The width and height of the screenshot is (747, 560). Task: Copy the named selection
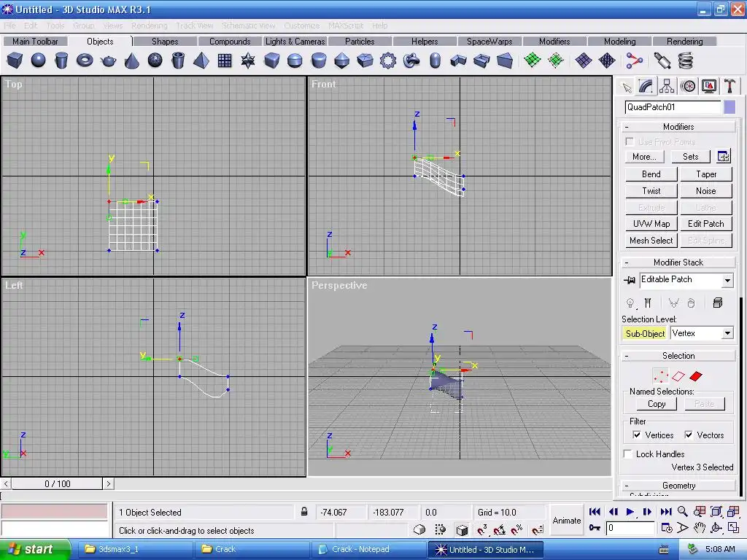click(657, 404)
